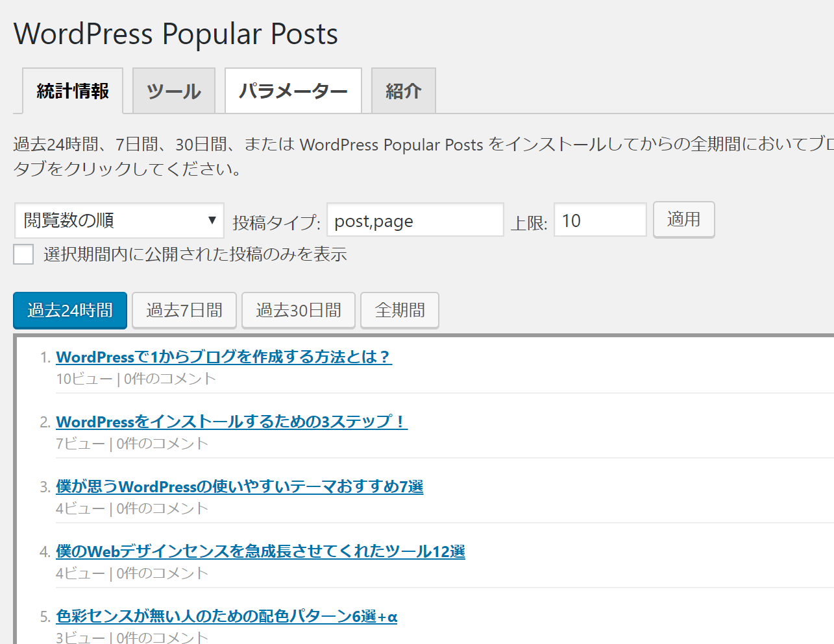The height and width of the screenshot is (644, 834).
Task: Select the 過去30日間 time range
Action: [299, 311]
